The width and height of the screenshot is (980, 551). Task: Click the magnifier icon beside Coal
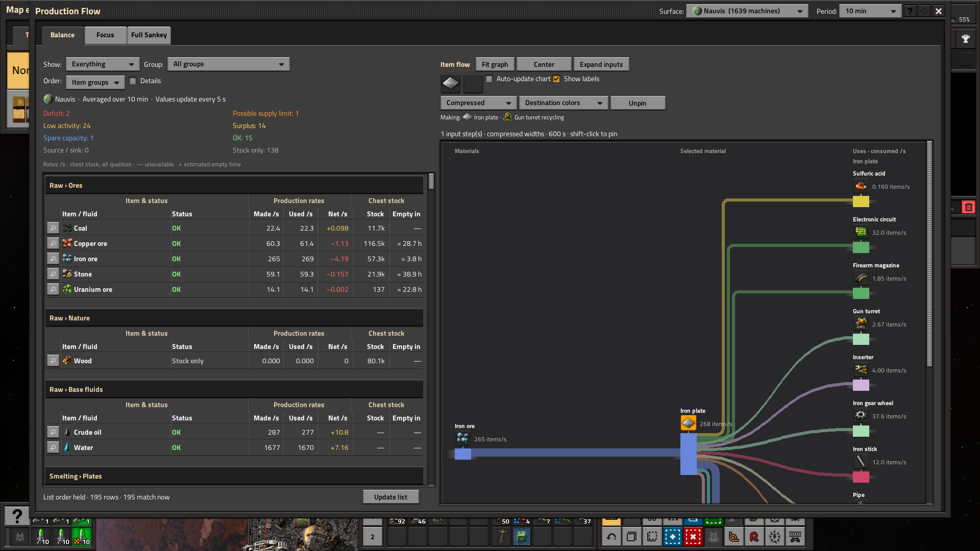[53, 228]
